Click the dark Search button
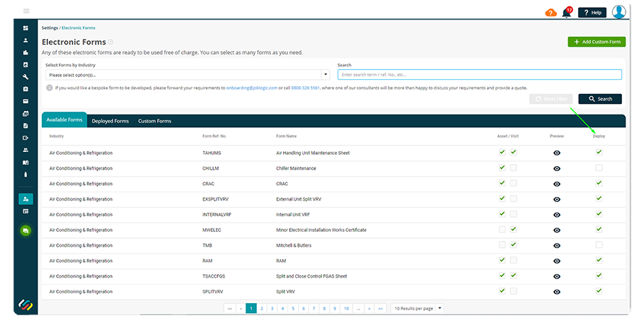This screenshot has height=318, width=644. pyautogui.click(x=600, y=99)
